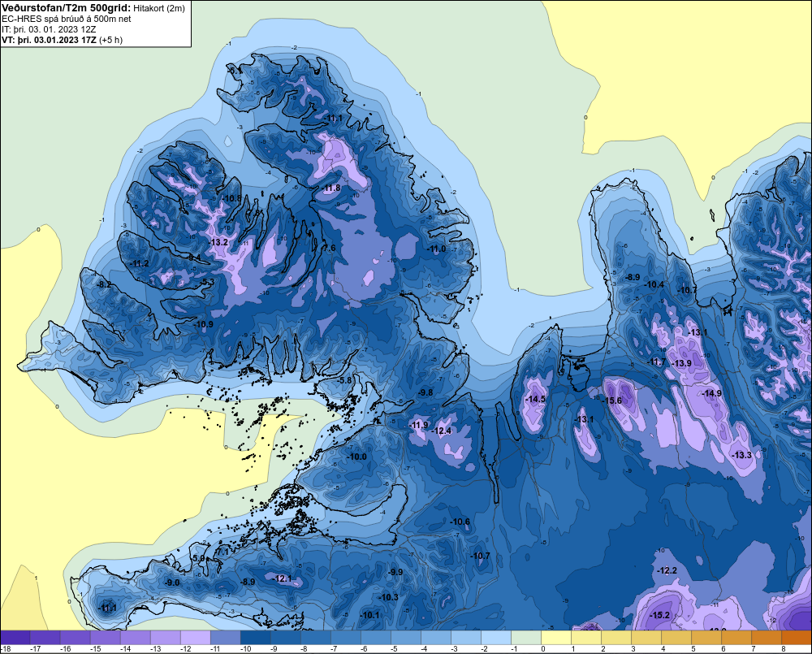Click the '3' legend scale label

tap(633, 649)
